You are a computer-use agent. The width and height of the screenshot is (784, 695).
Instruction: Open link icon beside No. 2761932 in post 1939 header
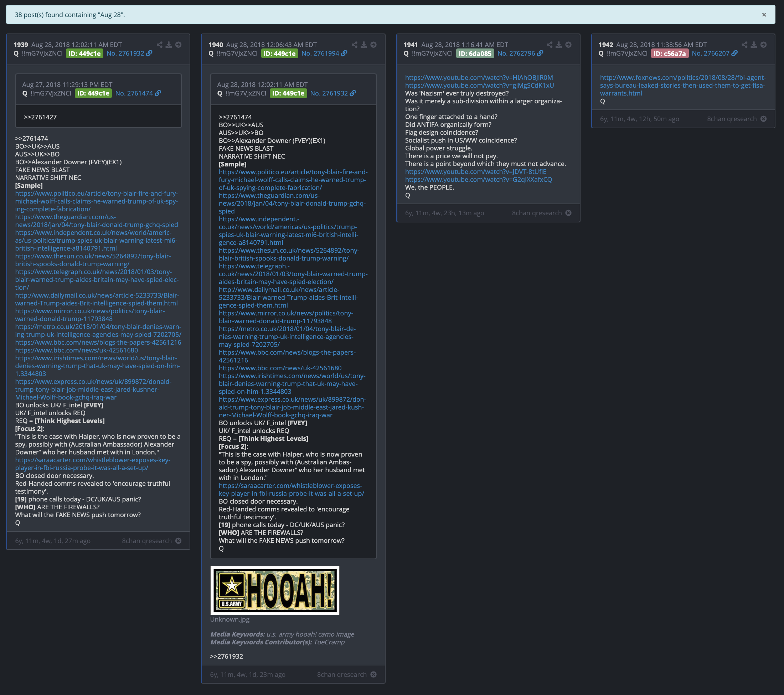tap(149, 53)
